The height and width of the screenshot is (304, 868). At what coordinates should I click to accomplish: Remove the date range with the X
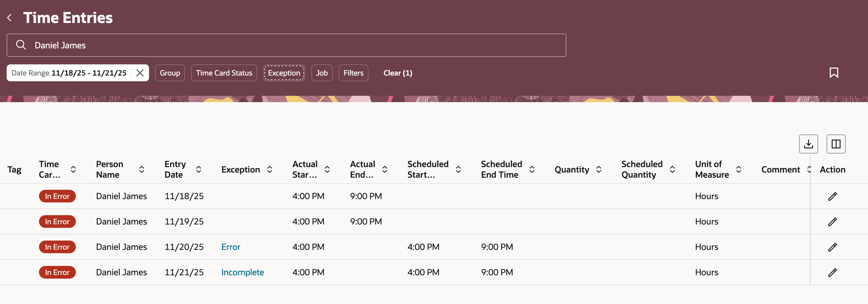[x=140, y=73]
